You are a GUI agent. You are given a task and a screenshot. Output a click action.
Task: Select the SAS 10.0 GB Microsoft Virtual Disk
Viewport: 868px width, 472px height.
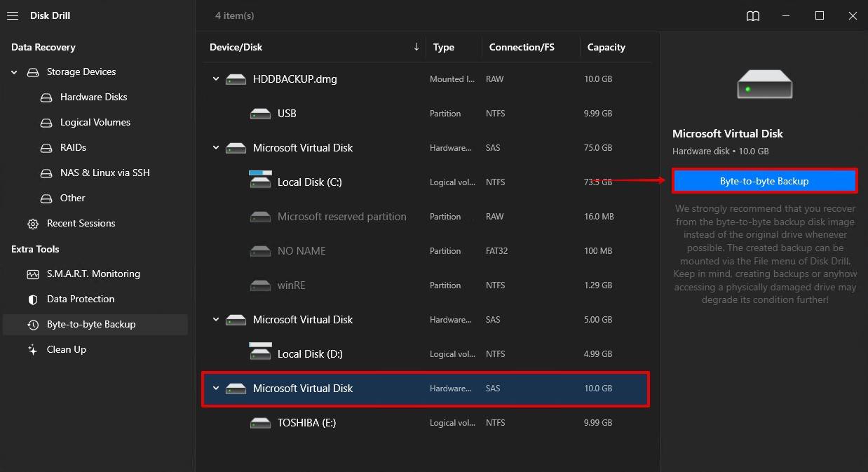pos(426,389)
